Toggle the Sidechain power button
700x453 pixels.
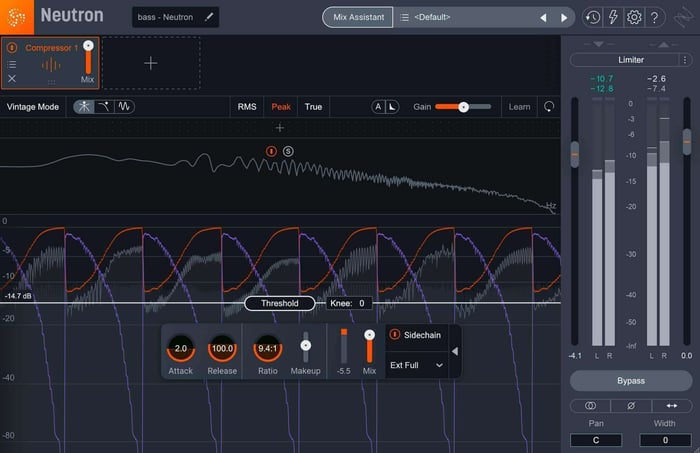(395, 334)
